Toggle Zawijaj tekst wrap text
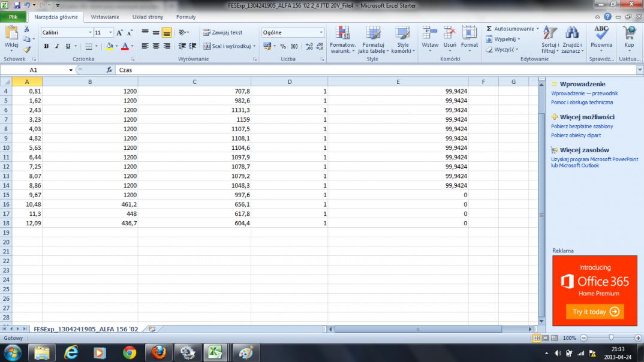The image size is (644, 362). (223, 32)
